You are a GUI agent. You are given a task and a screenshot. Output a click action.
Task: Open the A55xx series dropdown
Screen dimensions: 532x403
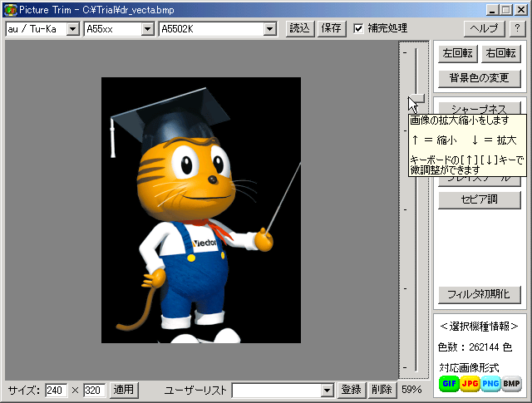click(x=147, y=29)
